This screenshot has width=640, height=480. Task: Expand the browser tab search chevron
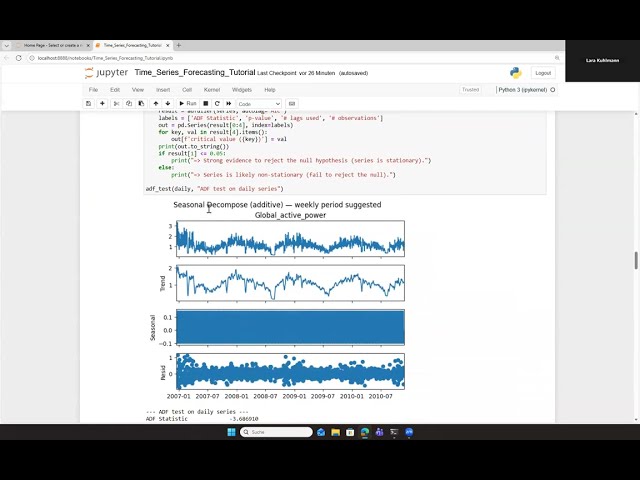(x=6, y=45)
